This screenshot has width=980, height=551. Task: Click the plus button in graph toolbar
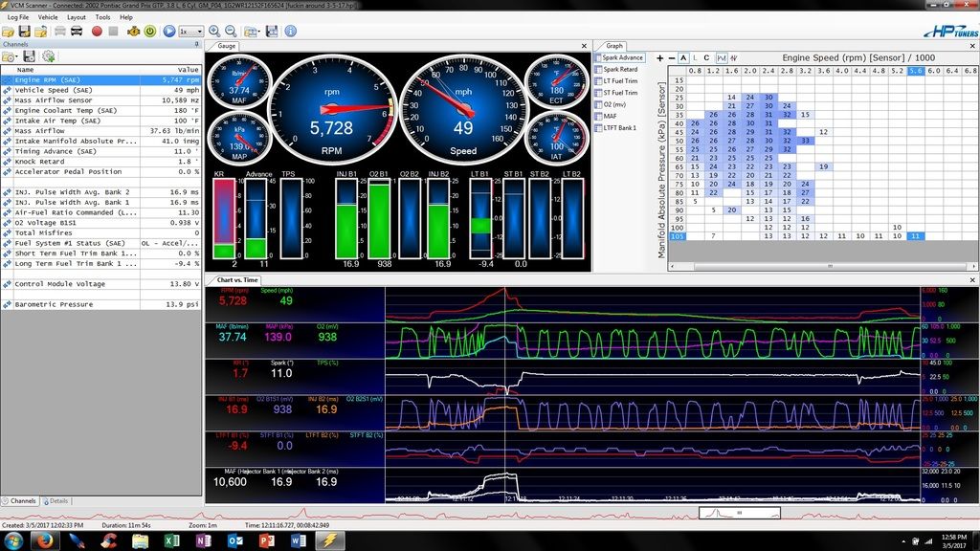(659, 57)
